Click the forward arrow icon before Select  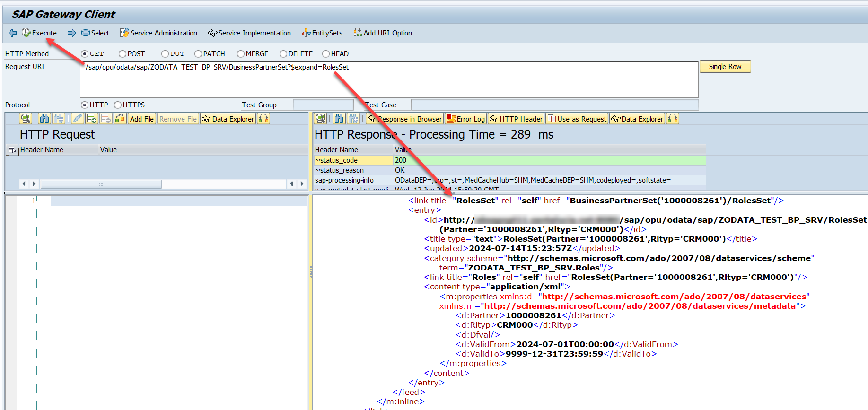point(71,33)
